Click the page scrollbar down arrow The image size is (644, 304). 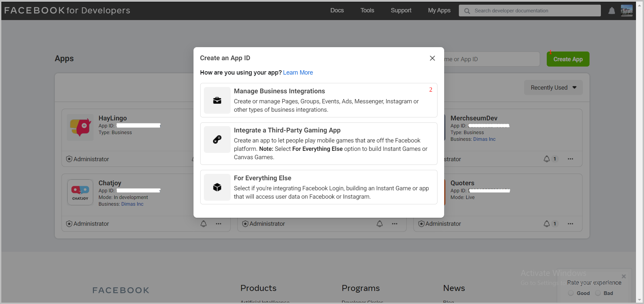pyautogui.click(x=640, y=300)
